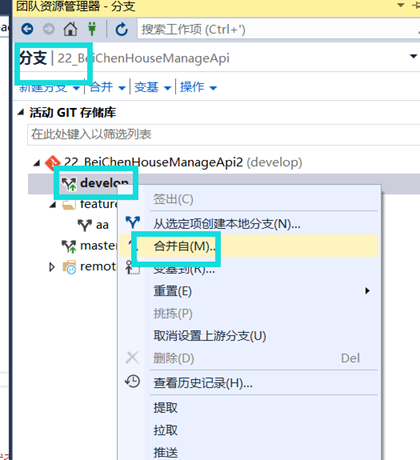Choose 拉取 in the context menu
This screenshot has width=420, height=460.
[249, 430]
